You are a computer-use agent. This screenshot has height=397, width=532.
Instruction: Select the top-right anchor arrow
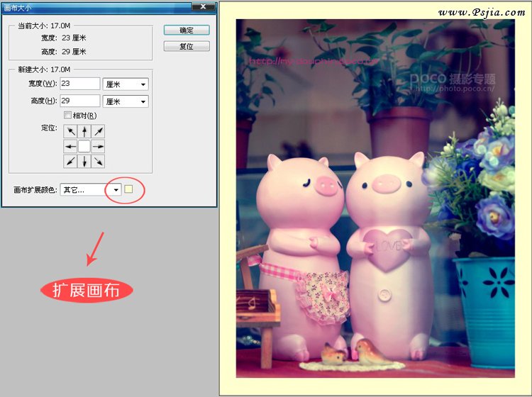click(98, 131)
